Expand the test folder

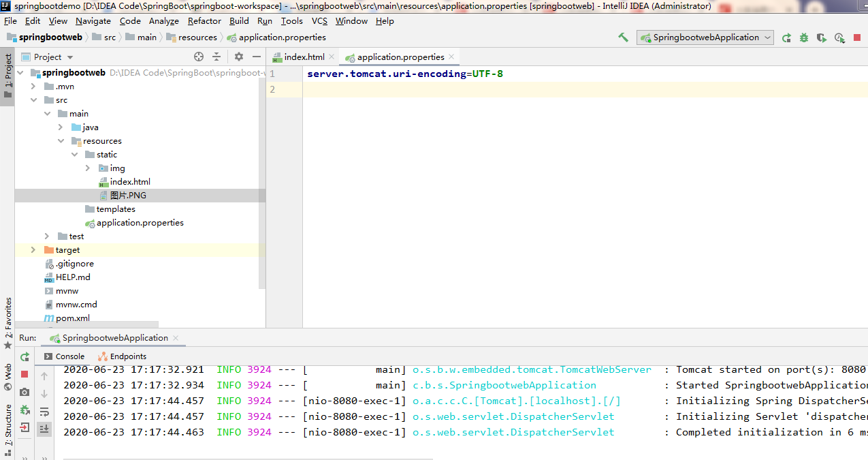coord(47,236)
